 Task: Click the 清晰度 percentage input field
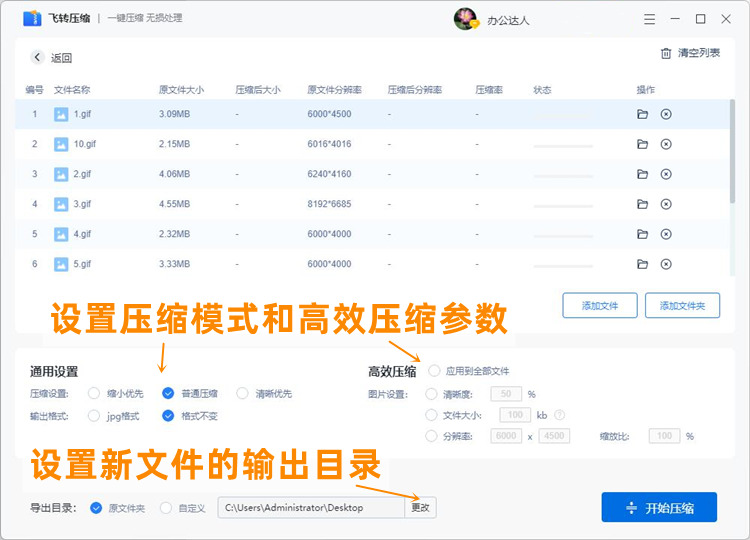coord(506,394)
